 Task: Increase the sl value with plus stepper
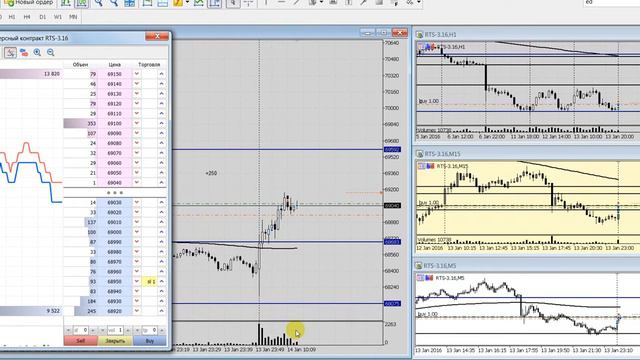pyautogui.click(x=93, y=330)
